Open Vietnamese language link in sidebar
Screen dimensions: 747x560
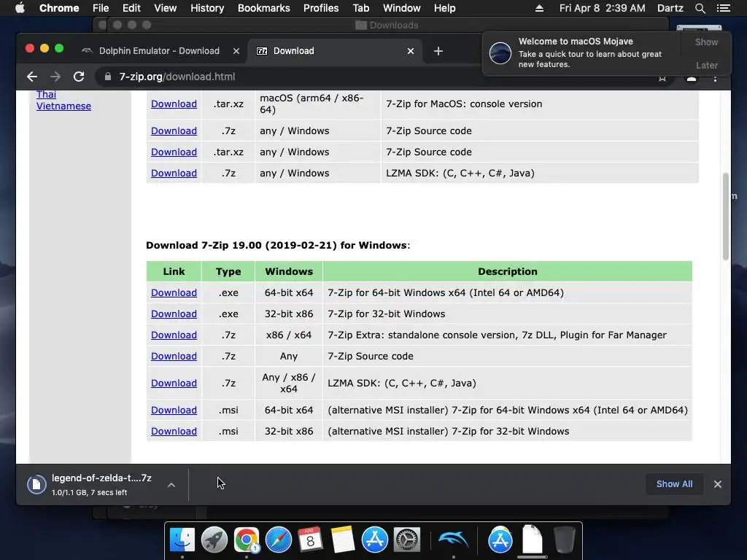[x=63, y=106]
